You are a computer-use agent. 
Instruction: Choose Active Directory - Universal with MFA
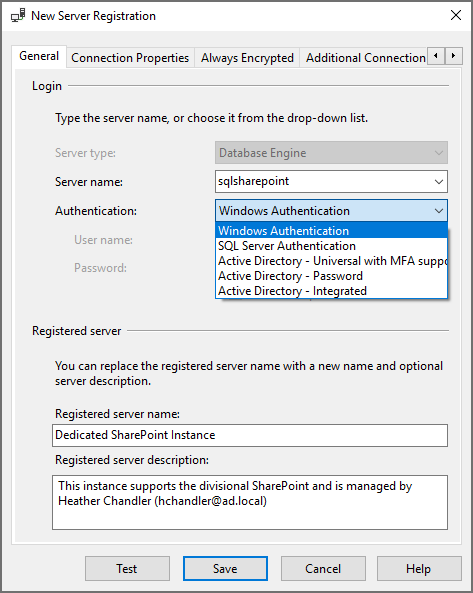331,261
